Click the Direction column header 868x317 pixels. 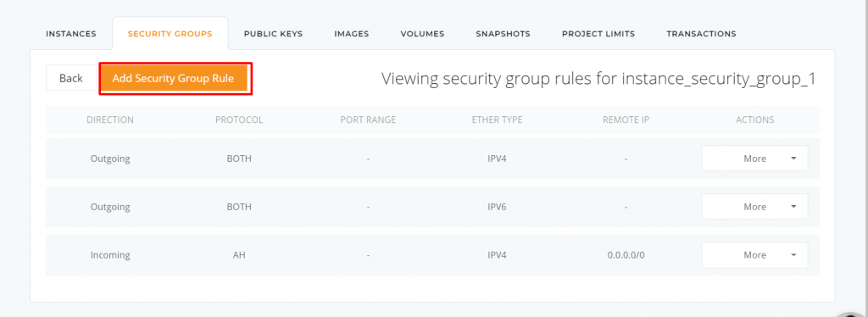tap(110, 120)
